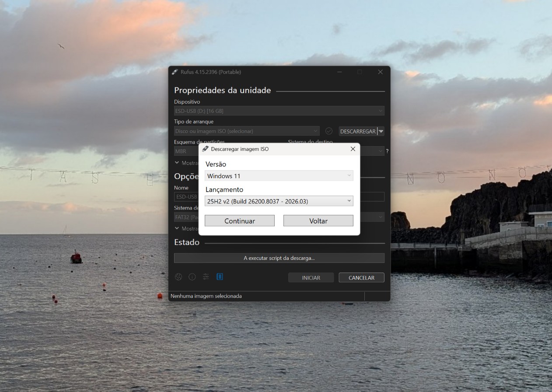
Task: Click the target system help question mark
Action: [387, 151]
